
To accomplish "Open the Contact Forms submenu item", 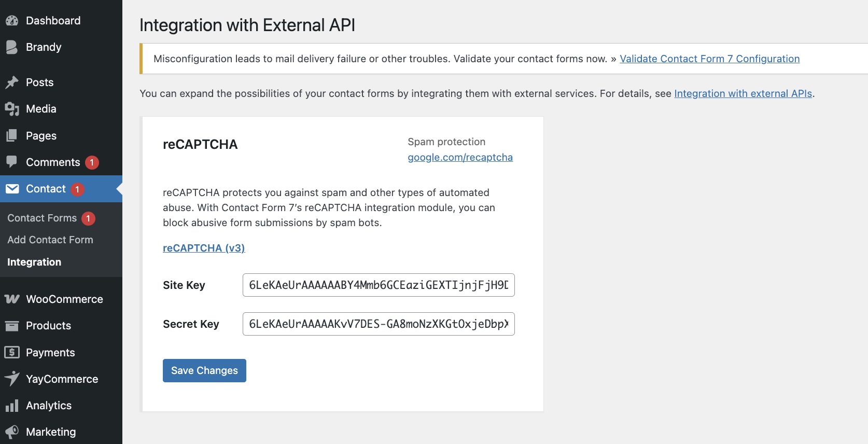I will coord(42,218).
